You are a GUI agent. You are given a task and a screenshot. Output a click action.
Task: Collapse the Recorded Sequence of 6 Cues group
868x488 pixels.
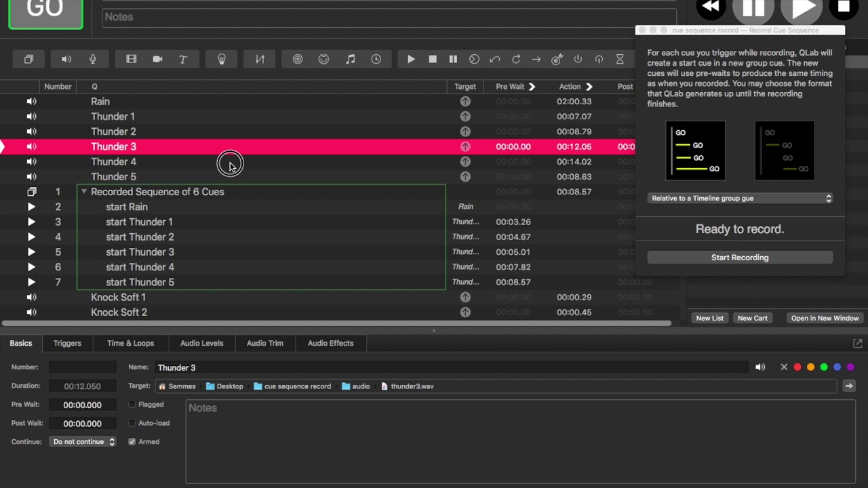click(x=84, y=192)
